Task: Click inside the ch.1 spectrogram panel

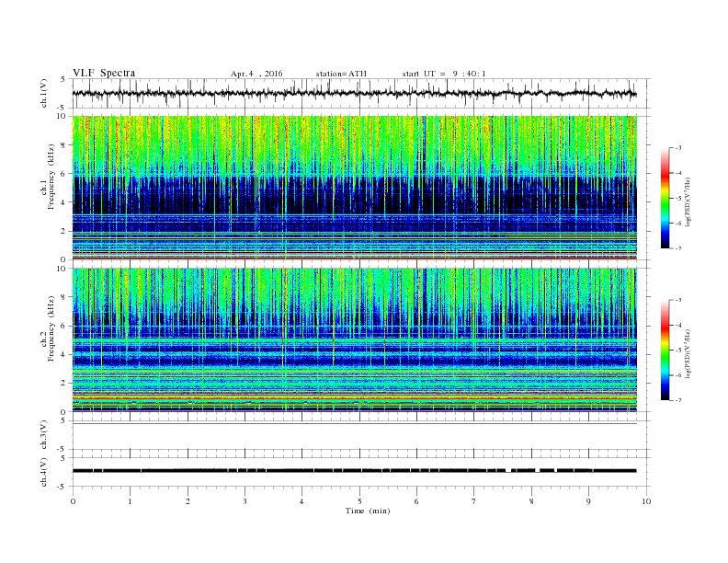Action: [x=354, y=187]
